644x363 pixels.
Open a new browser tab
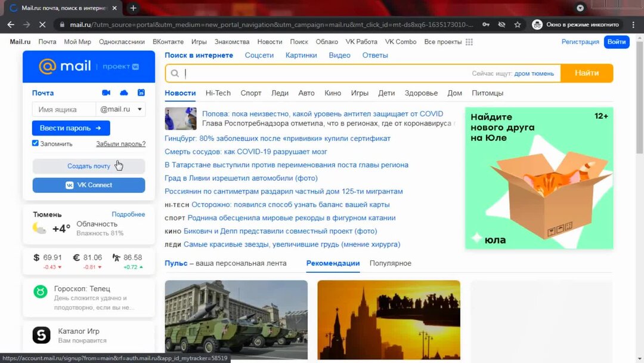[x=133, y=8]
